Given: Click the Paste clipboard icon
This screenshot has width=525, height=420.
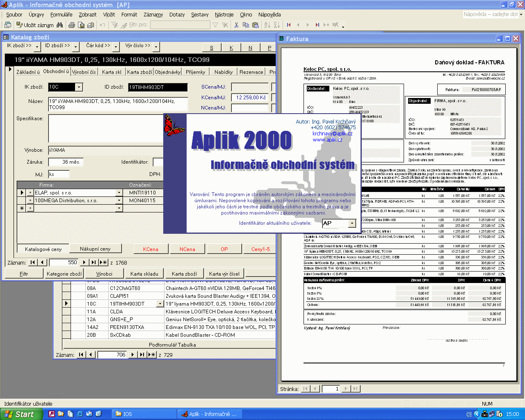Looking at the screenshot, I should (x=256, y=25).
